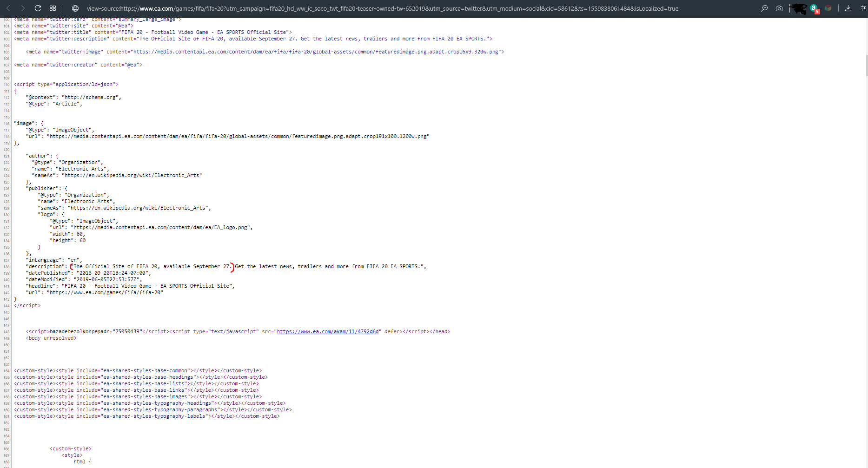Click the "height": 60 line
The width and height of the screenshot is (868, 468).
(x=68, y=241)
